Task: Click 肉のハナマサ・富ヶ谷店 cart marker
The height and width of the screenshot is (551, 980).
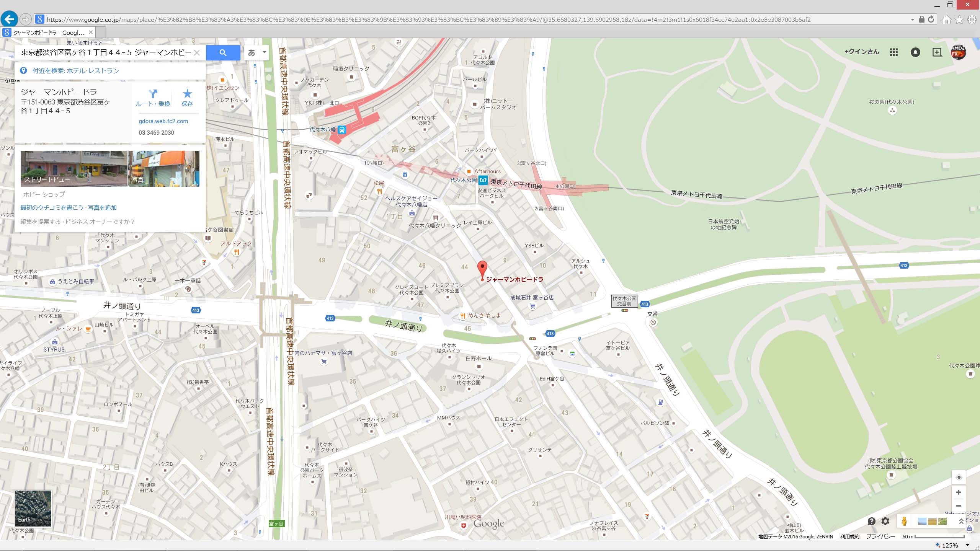Action: tap(324, 362)
